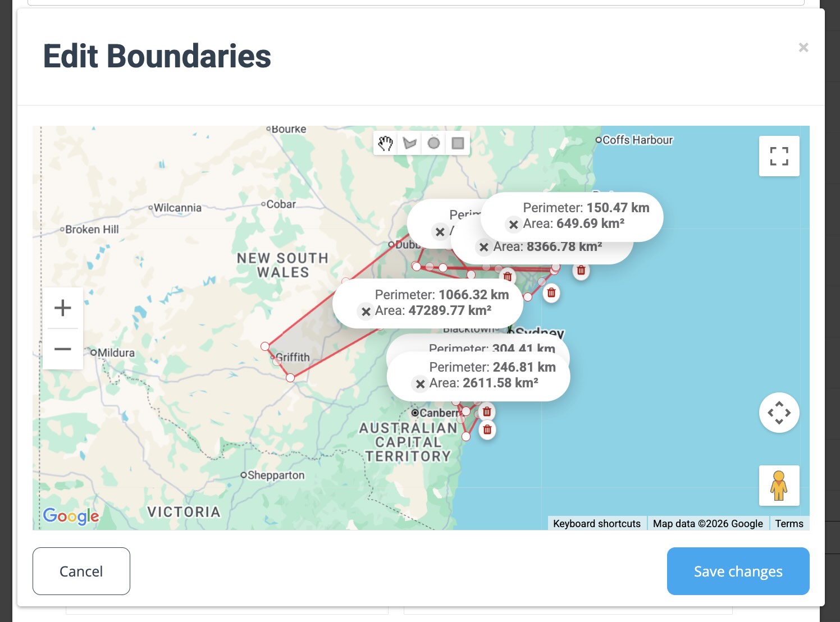Dismiss the 649.69 km² area popup
Screen dimensions: 840x622
[513, 225]
